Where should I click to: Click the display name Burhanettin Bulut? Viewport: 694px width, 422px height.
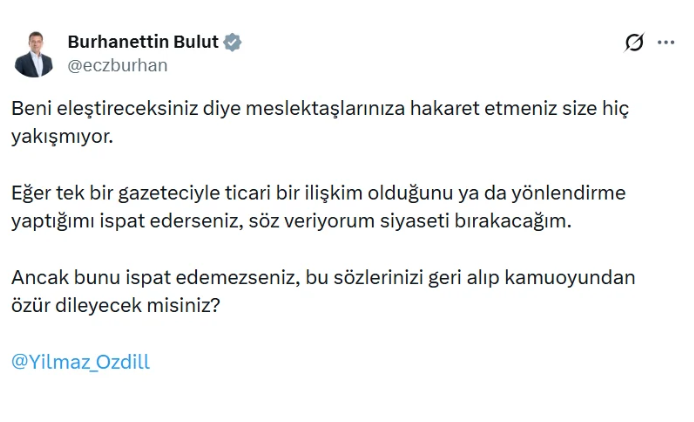[x=143, y=42]
